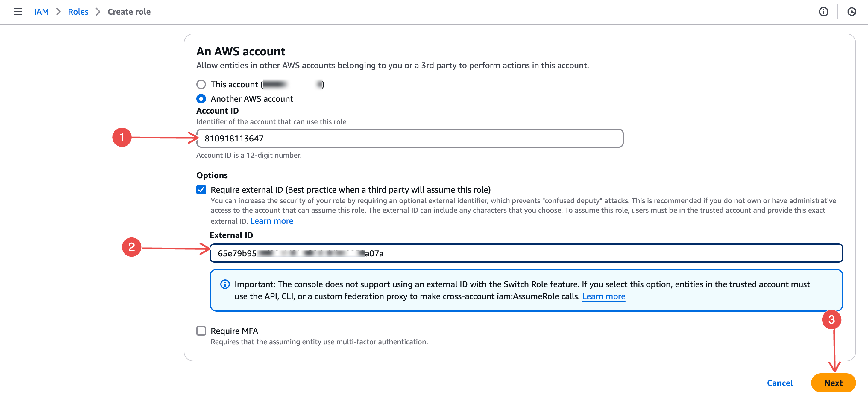Go to the IAM breadcrumb
The height and width of the screenshot is (405, 868).
coord(41,11)
